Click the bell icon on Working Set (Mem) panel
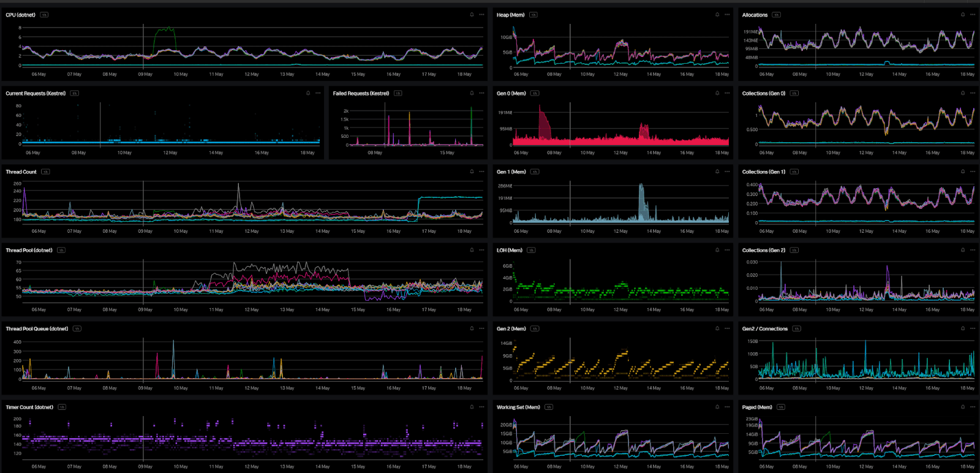 [x=717, y=407]
